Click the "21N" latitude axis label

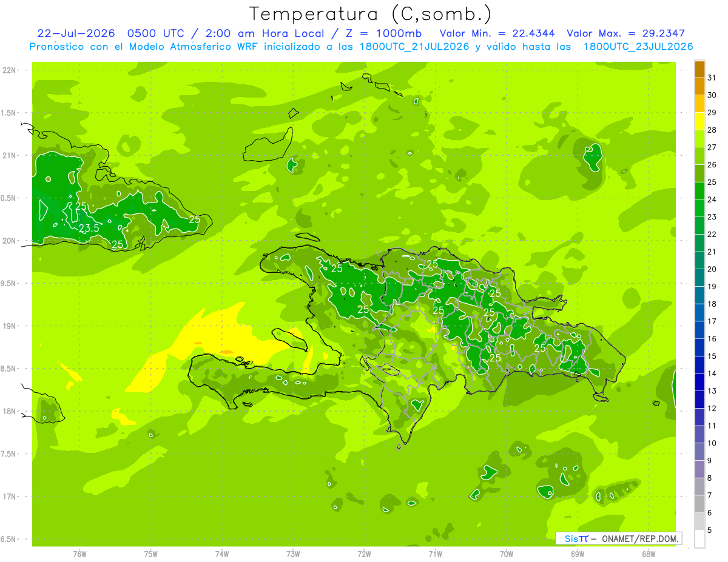pos(8,156)
